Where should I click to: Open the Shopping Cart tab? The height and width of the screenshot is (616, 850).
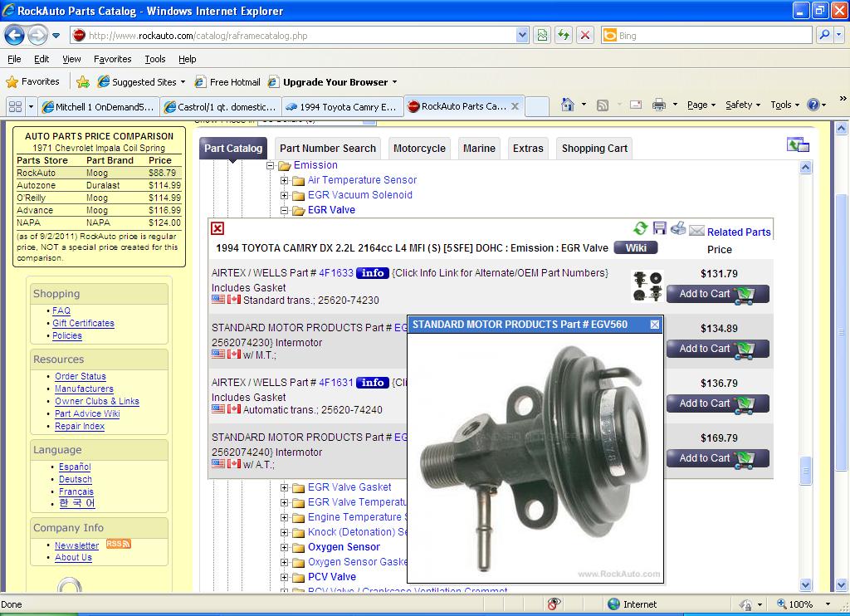coord(594,149)
